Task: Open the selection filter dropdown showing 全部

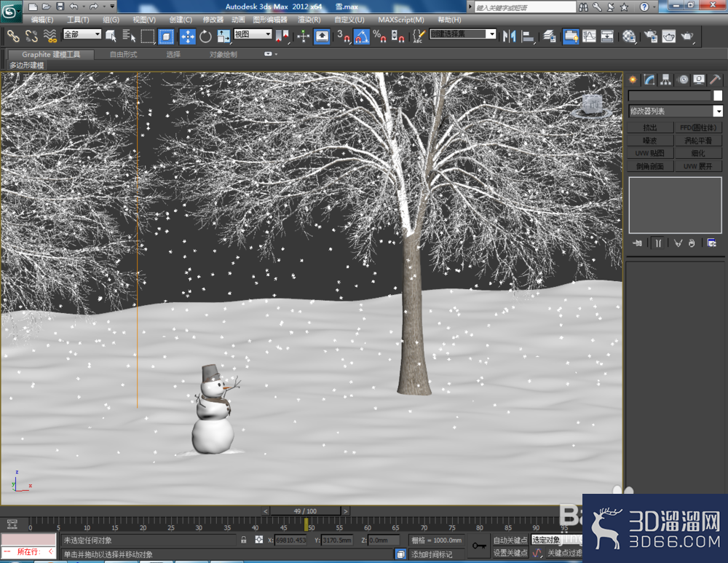Action: tap(82, 34)
